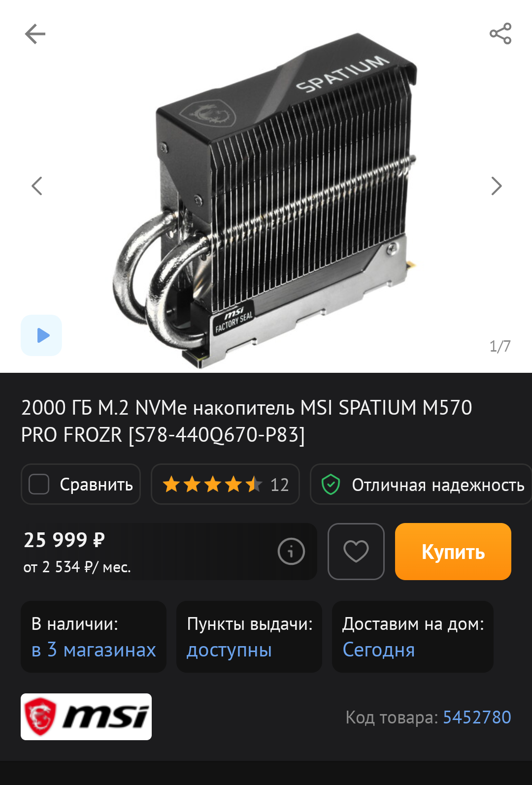Open the MSI brand logo
This screenshot has width=532, height=785.
[x=86, y=717]
